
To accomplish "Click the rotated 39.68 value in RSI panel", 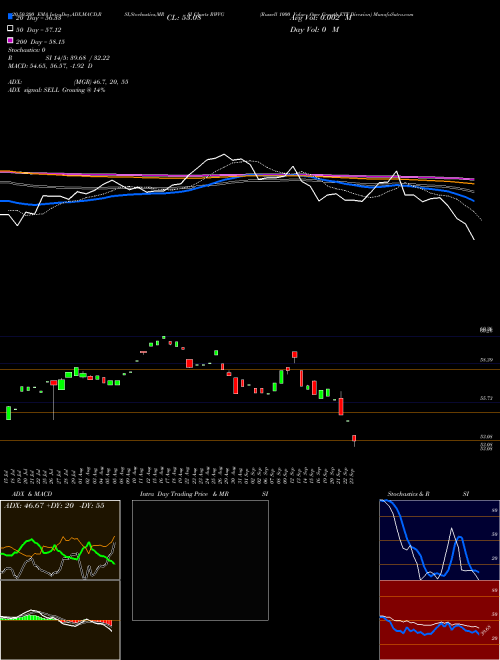I will [484, 632].
